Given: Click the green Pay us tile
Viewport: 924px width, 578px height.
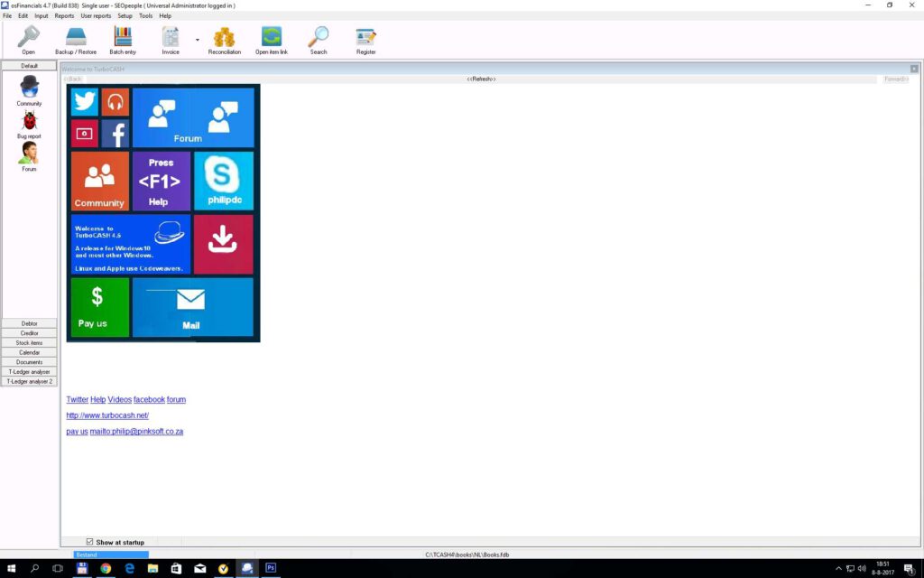Looking at the screenshot, I should pyautogui.click(x=99, y=307).
